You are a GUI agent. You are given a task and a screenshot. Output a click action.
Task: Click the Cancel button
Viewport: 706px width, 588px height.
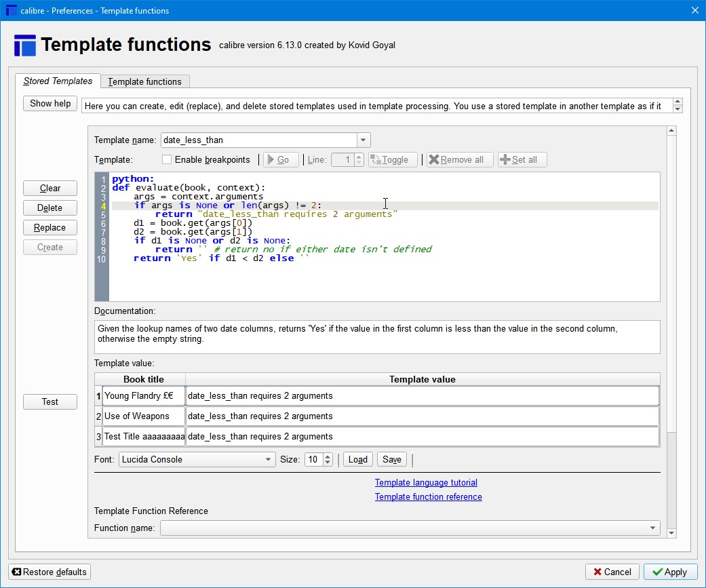coord(612,572)
